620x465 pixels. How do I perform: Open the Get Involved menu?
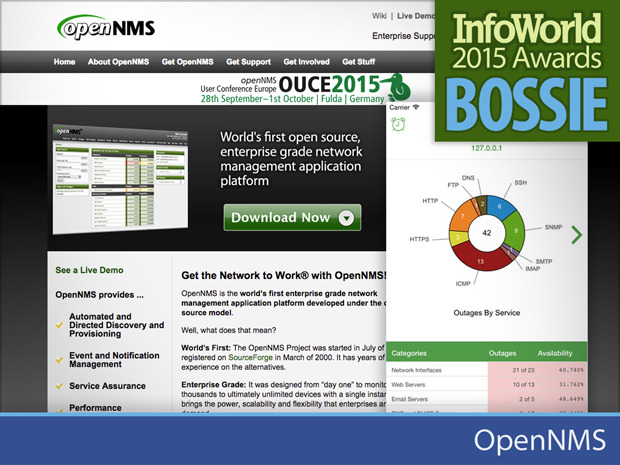tap(306, 62)
